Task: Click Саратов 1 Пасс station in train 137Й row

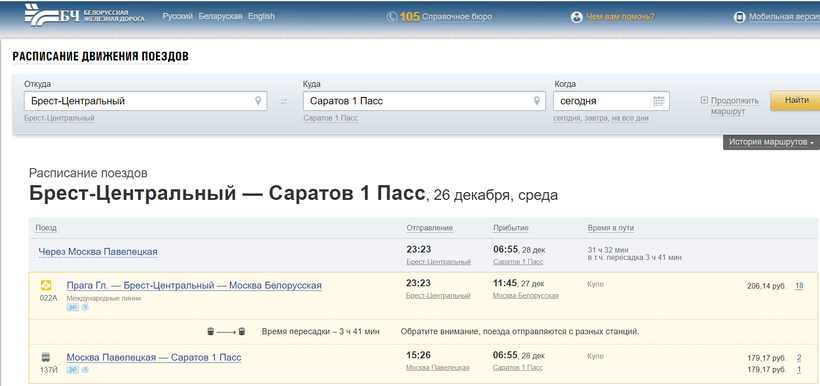Action: click(518, 368)
